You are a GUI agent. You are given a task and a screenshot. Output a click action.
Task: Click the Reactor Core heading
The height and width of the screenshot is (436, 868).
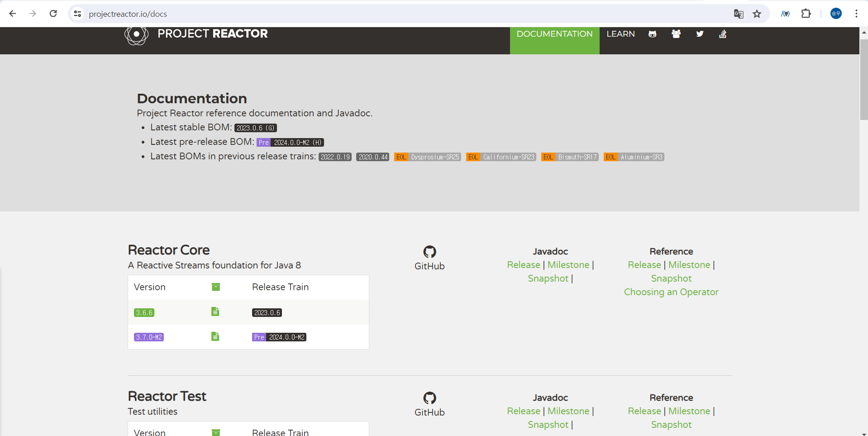(169, 250)
